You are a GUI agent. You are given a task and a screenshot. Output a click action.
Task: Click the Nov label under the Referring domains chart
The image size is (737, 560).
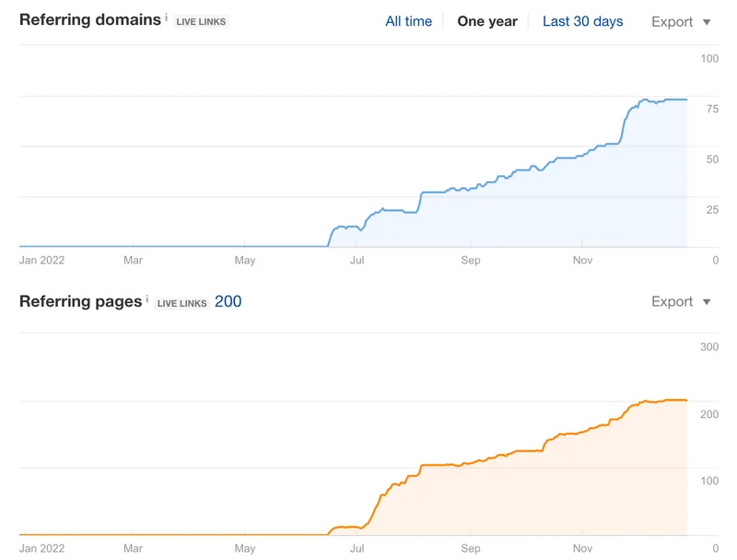click(x=582, y=261)
